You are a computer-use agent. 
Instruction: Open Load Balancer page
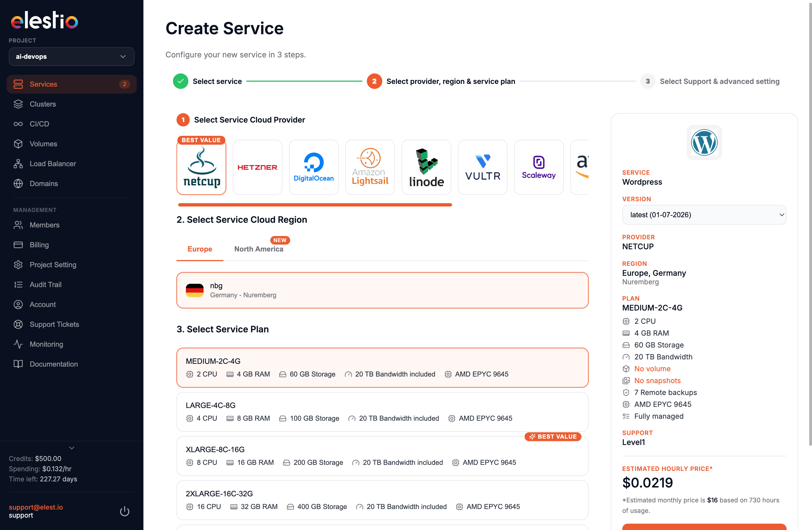click(x=71, y=164)
